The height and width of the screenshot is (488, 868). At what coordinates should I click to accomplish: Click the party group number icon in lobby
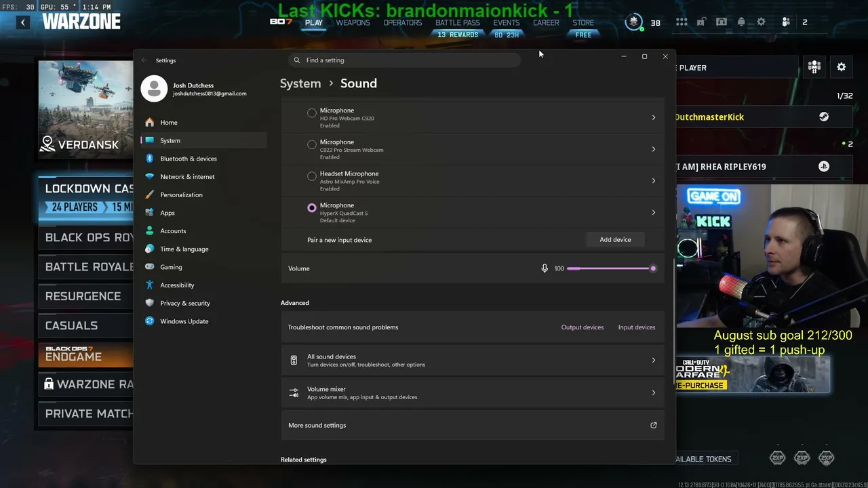(814, 67)
